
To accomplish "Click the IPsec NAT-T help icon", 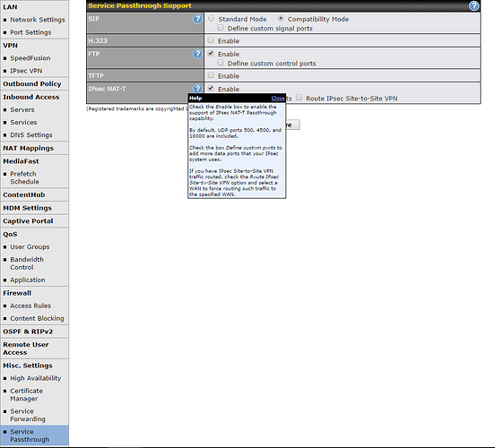I will (x=197, y=89).
